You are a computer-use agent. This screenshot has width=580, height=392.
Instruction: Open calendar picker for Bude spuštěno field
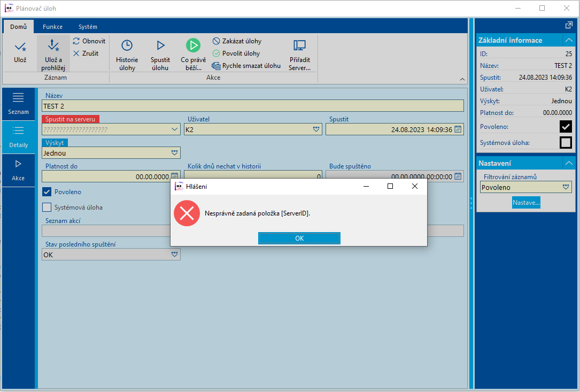tap(458, 176)
